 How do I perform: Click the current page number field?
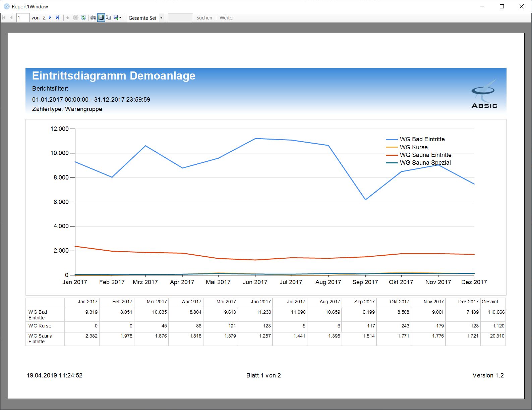pyautogui.click(x=23, y=18)
